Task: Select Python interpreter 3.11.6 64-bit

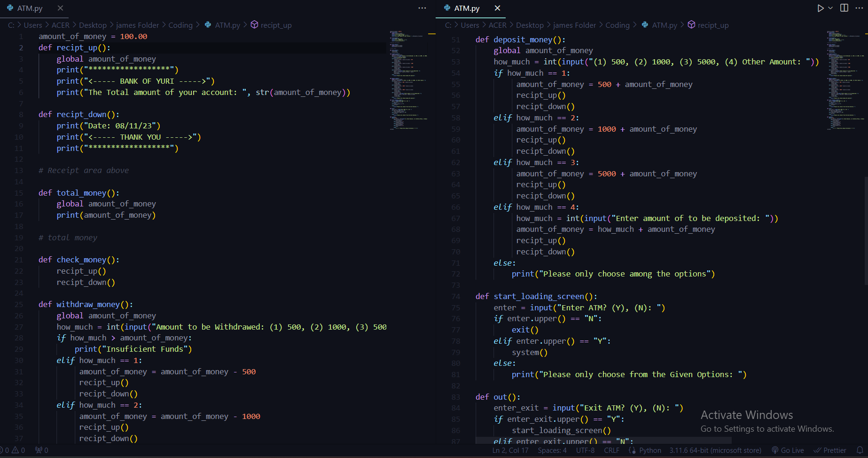Action: click(715, 450)
